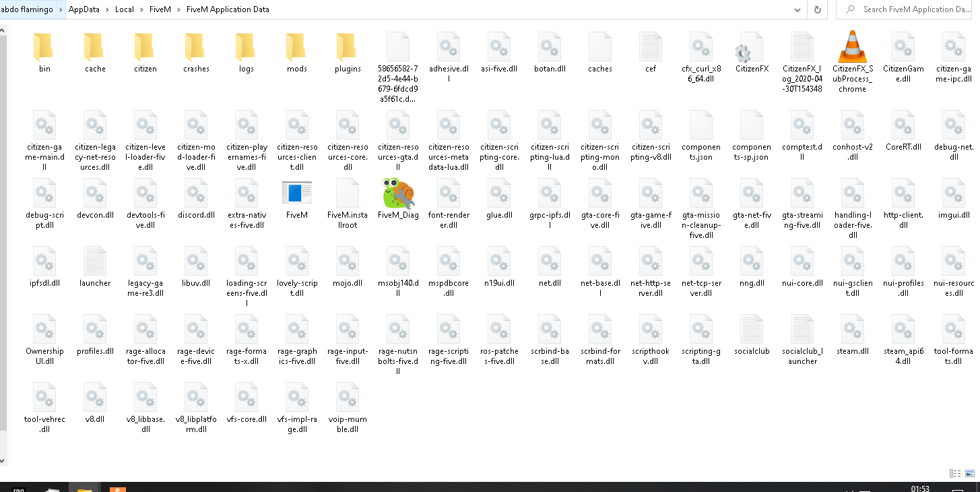The width and height of the screenshot is (980, 492).
Task: Open address bar history dropdown
Action: pyautogui.click(x=798, y=9)
